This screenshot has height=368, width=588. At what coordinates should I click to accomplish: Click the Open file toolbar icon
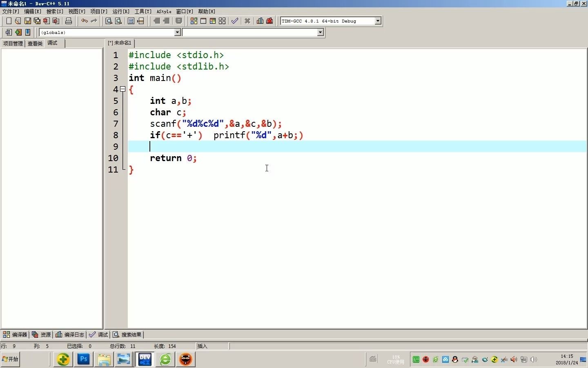pos(18,21)
